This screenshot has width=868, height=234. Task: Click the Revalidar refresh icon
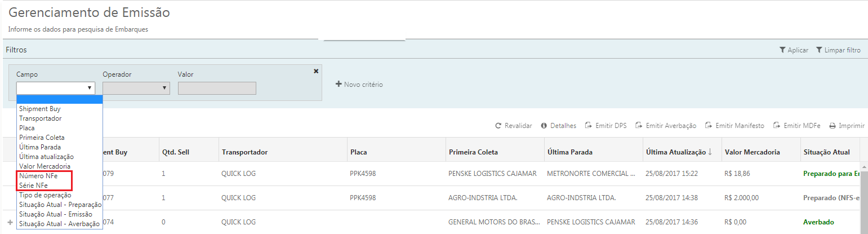tap(498, 126)
